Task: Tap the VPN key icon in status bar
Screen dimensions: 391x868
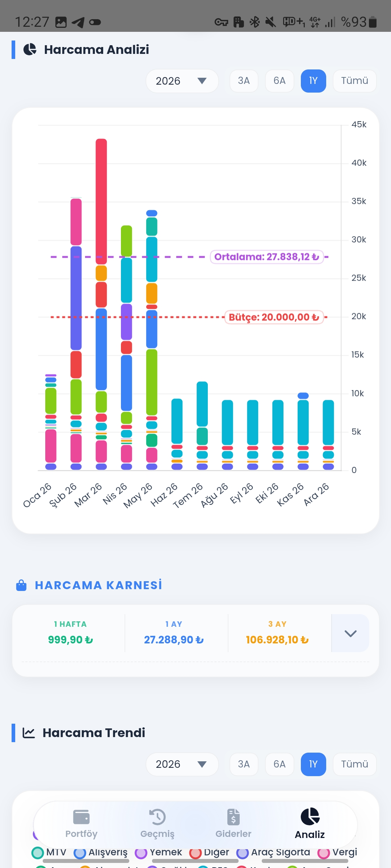Action: [221, 22]
